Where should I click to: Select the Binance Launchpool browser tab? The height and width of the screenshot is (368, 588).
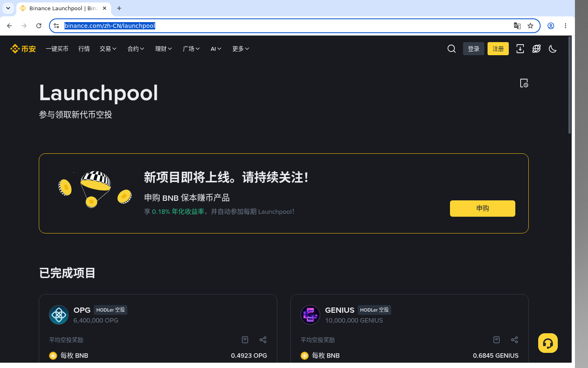point(63,8)
